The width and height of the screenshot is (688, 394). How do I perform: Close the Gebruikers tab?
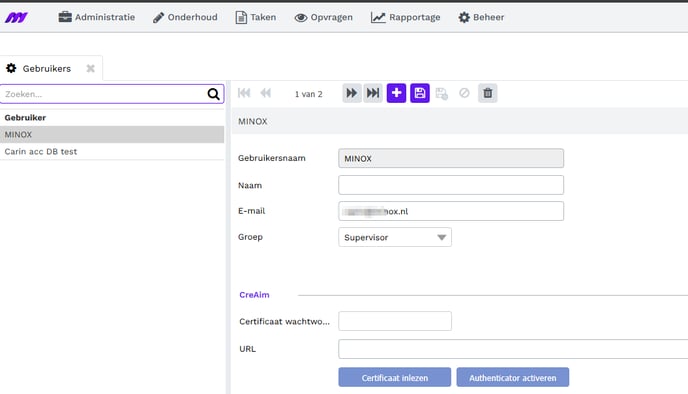pyautogui.click(x=90, y=68)
